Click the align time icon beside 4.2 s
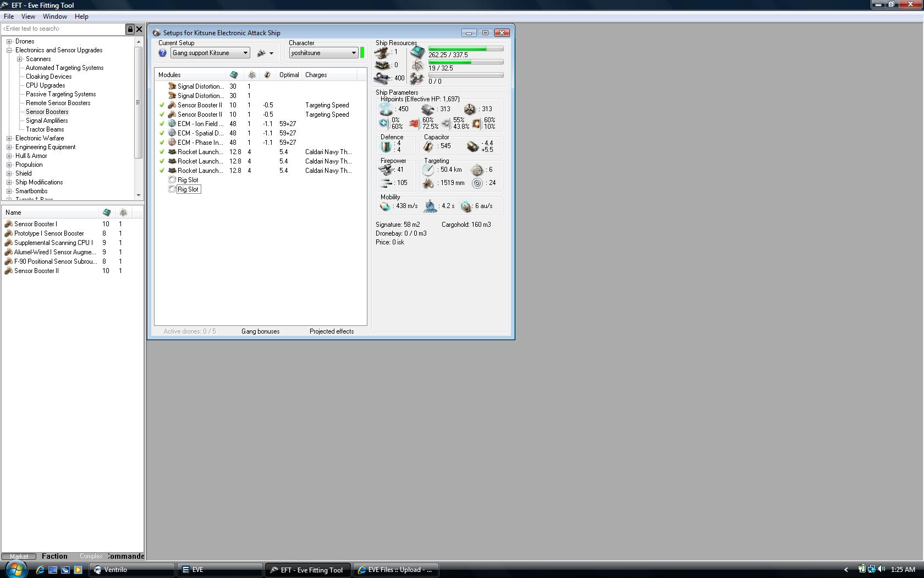Image resolution: width=924 pixels, height=578 pixels. pyautogui.click(x=430, y=206)
